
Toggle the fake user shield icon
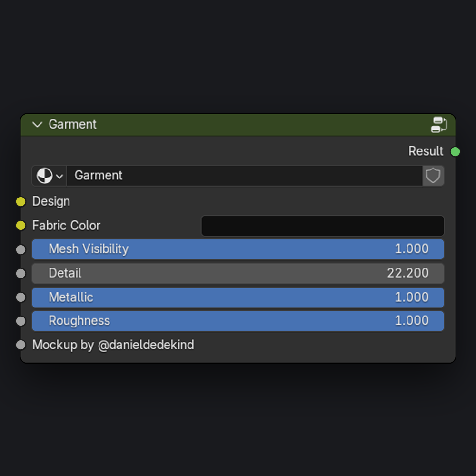[433, 176]
